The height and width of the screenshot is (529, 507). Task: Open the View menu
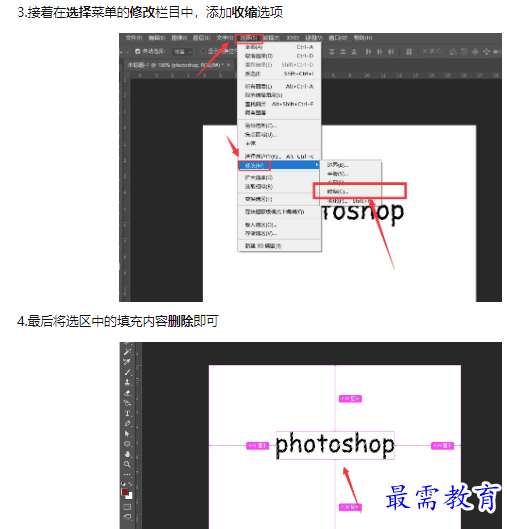(x=314, y=38)
